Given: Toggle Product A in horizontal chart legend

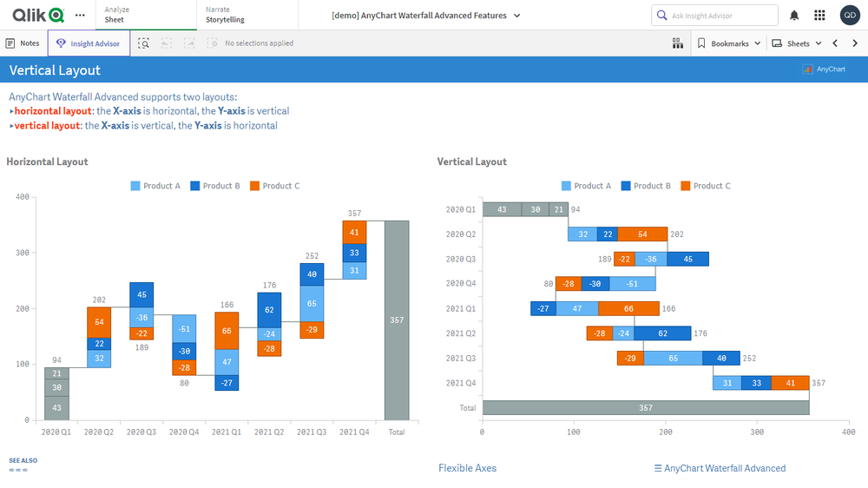Looking at the screenshot, I should (x=155, y=186).
